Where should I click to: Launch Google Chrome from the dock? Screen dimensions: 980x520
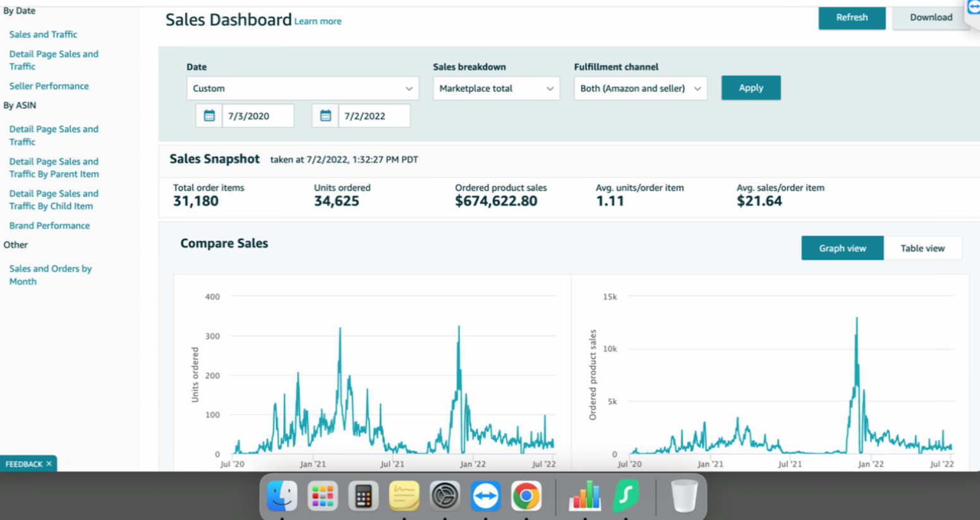526,496
